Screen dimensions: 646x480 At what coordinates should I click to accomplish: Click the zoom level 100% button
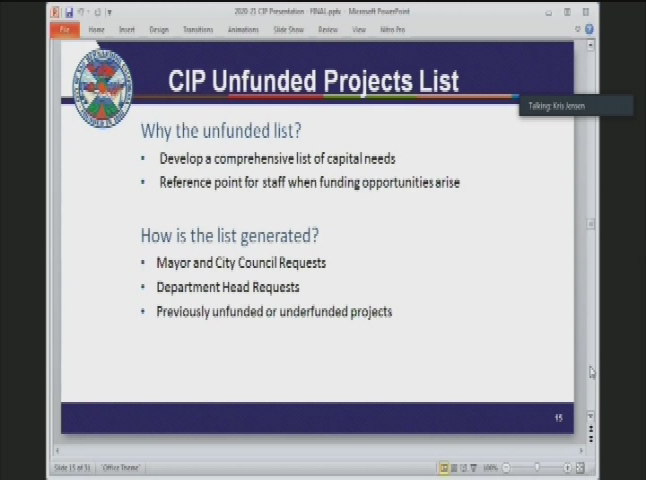click(490, 468)
